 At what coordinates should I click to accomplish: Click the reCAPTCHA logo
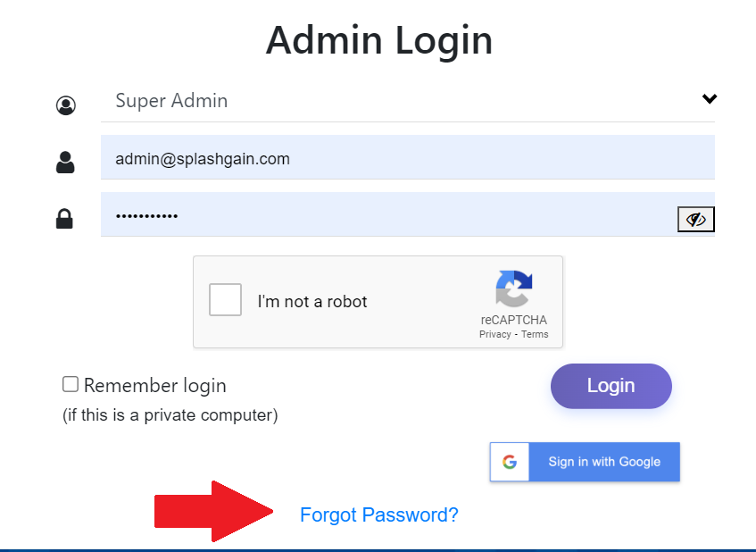[514, 289]
